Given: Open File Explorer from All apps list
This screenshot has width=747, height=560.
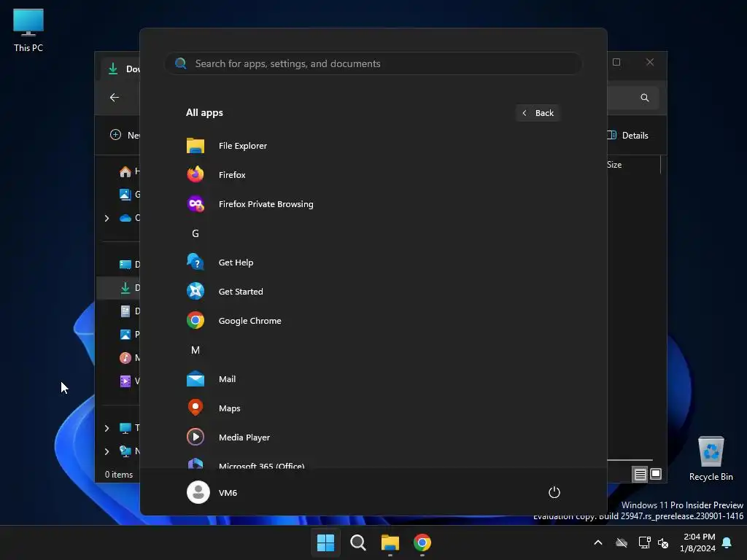Looking at the screenshot, I should [373, 146].
